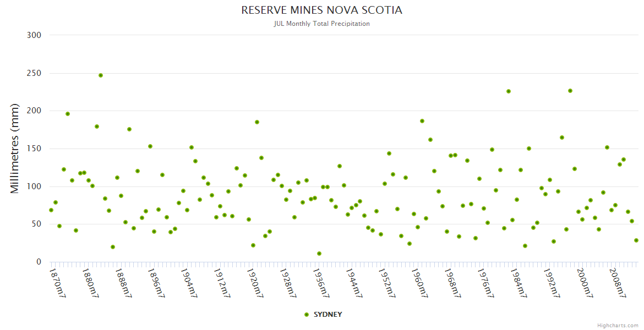Click the subtitle JUL Monthly Total Precipitation
This screenshot has height=330, width=644.
click(x=322, y=24)
